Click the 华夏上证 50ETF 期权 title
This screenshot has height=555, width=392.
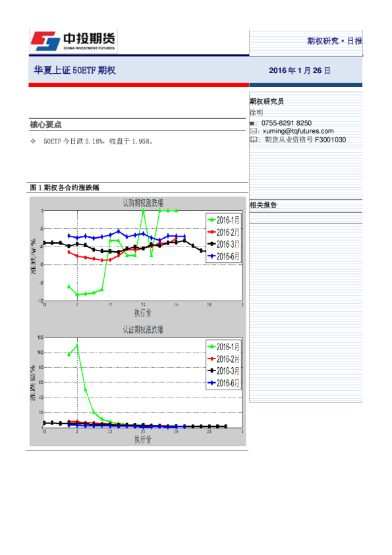74,70
